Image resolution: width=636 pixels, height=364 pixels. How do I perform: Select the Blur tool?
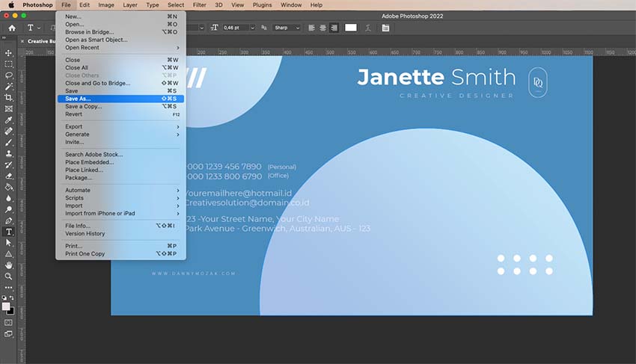[8, 198]
